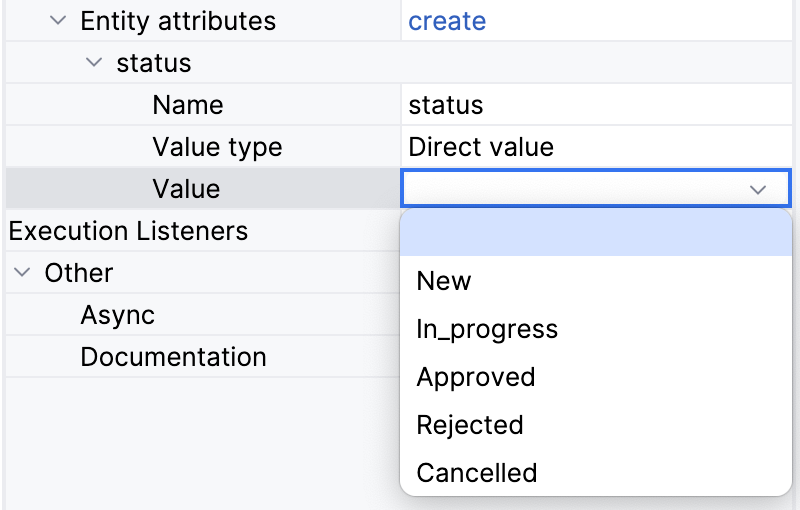Open the Direct value type field
800x510 pixels.
pyautogui.click(x=595, y=147)
